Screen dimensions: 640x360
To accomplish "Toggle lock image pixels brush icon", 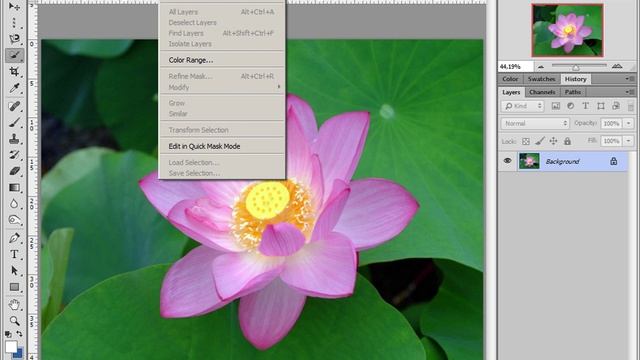I will coord(540,141).
